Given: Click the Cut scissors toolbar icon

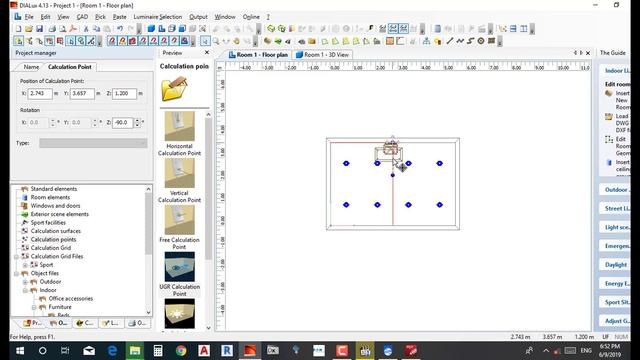Looking at the screenshot, I should (x=86, y=29).
